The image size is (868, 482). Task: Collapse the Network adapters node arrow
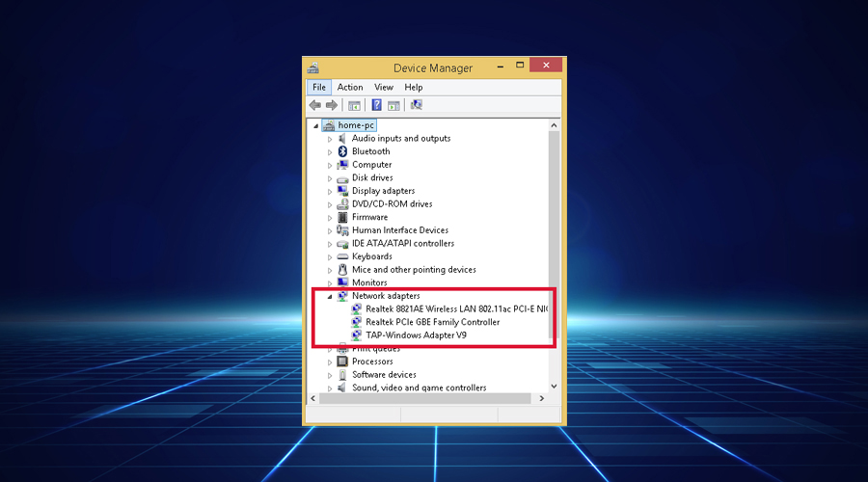pos(330,297)
